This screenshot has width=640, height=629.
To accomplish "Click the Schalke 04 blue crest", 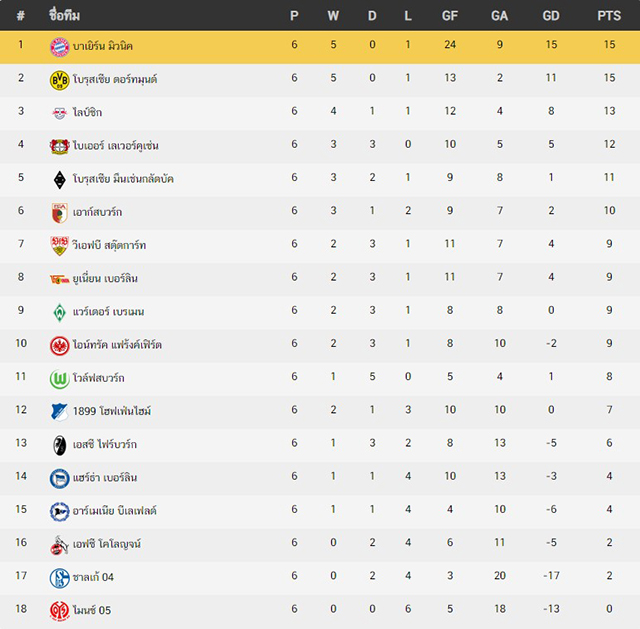I will (x=60, y=578).
